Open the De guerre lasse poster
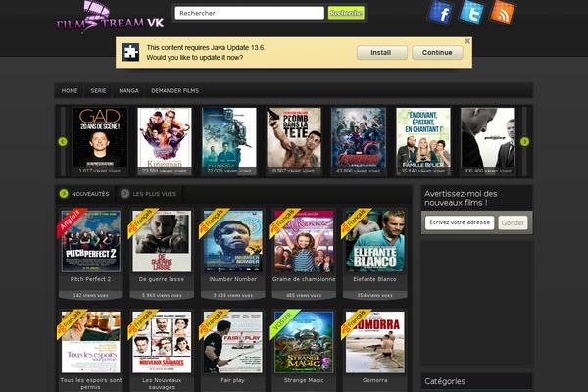This screenshot has width=588, height=392. [162, 241]
